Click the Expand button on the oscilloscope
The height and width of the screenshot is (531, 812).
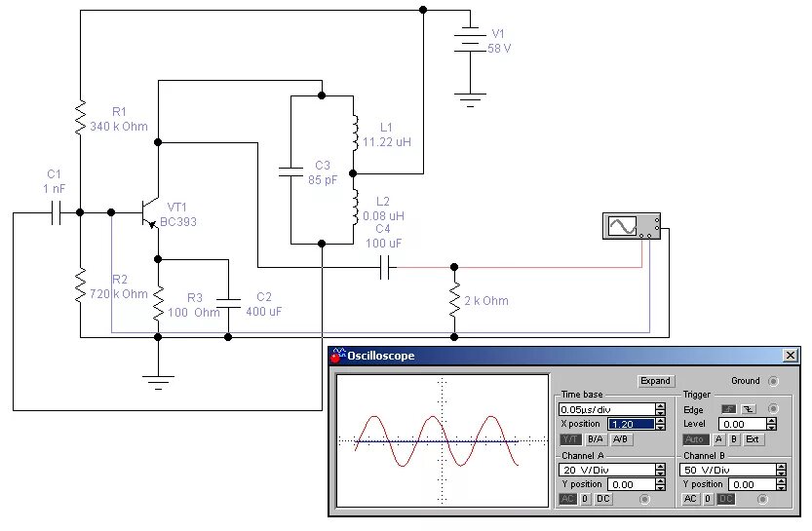coord(655,381)
